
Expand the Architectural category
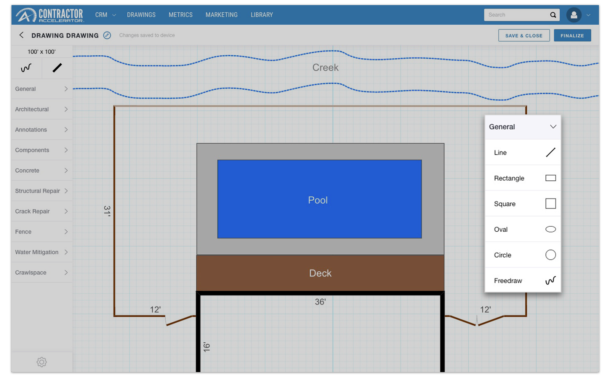[41, 109]
